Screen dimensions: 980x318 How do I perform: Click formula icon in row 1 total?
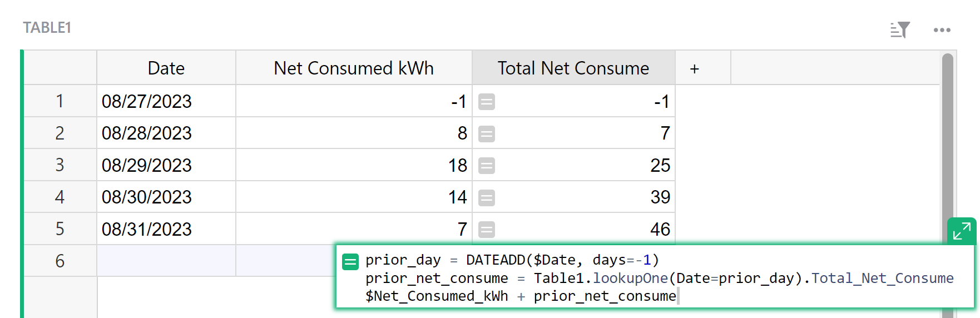(x=487, y=102)
